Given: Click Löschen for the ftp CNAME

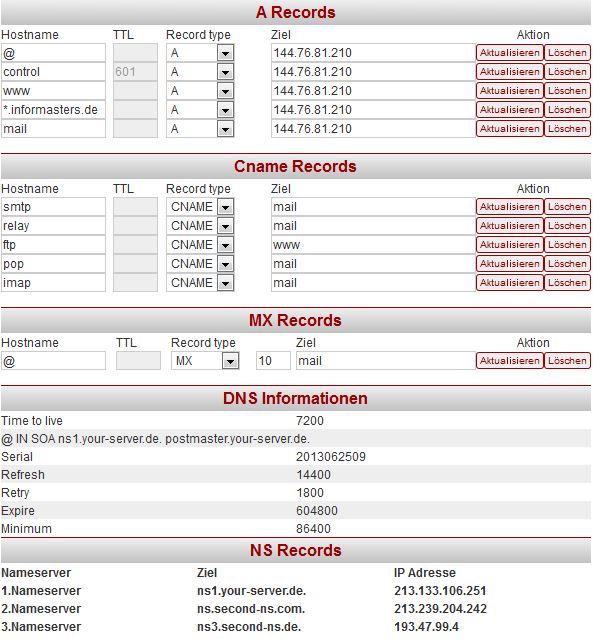Looking at the screenshot, I should (x=567, y=245).
